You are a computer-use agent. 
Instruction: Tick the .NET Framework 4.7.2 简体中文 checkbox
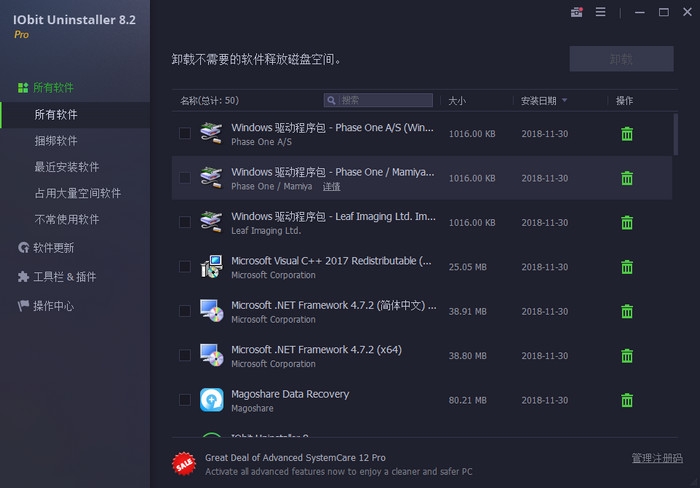coord(184,311)
